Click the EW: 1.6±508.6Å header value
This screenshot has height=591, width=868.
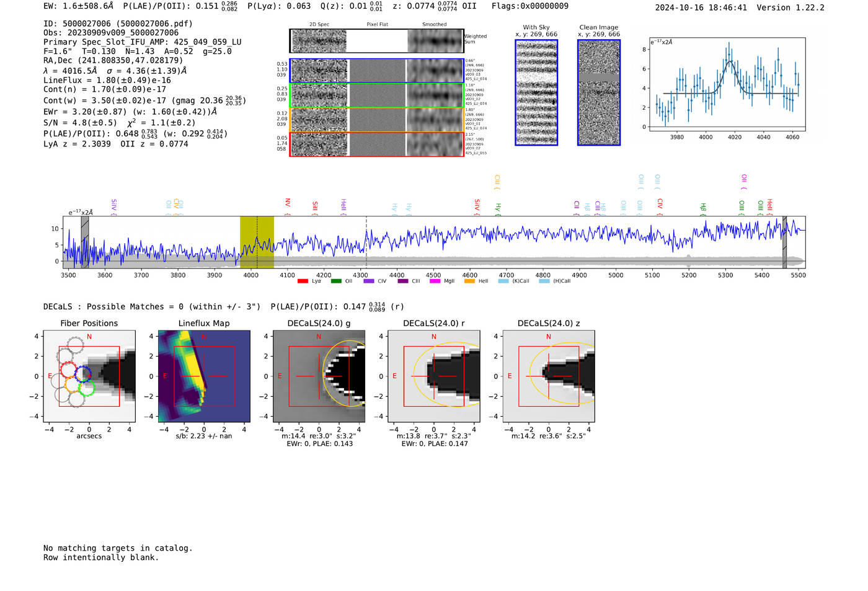(79, 6)
